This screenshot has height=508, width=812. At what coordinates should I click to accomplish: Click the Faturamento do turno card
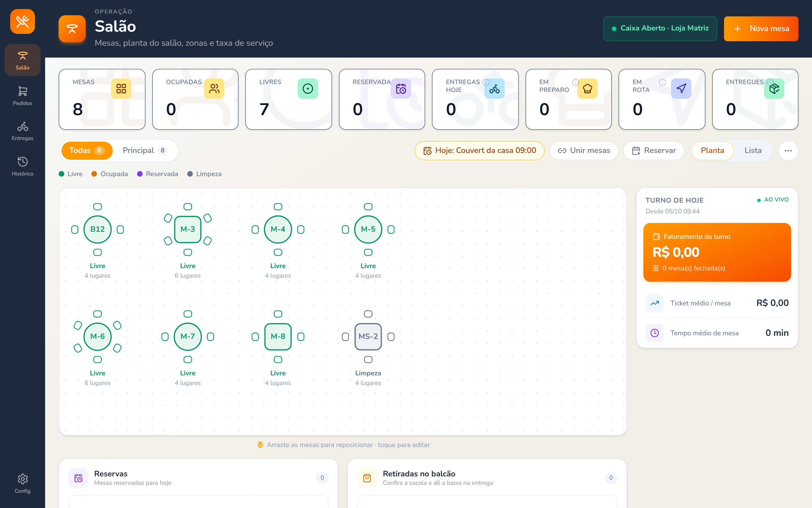(717, 252)
